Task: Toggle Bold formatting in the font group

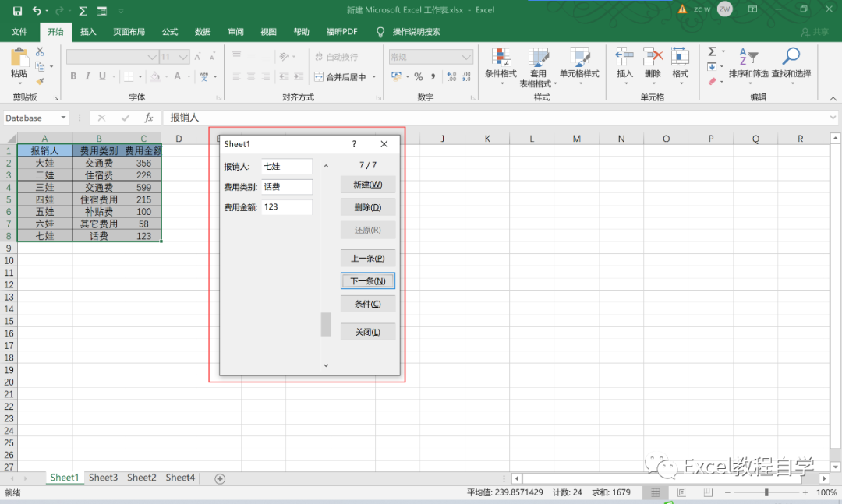Action: click(73, 76)
